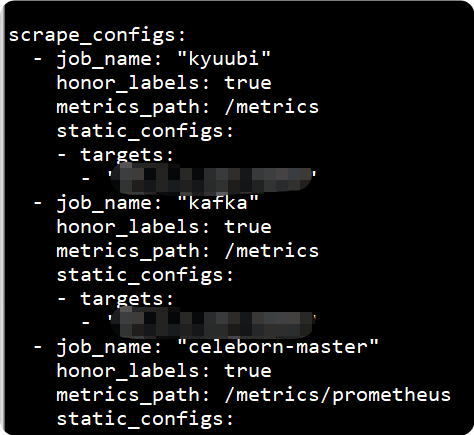The image size is (474, 435).
Task: Click /metrics path value under kafka job
Action: [x=272, y=251]
